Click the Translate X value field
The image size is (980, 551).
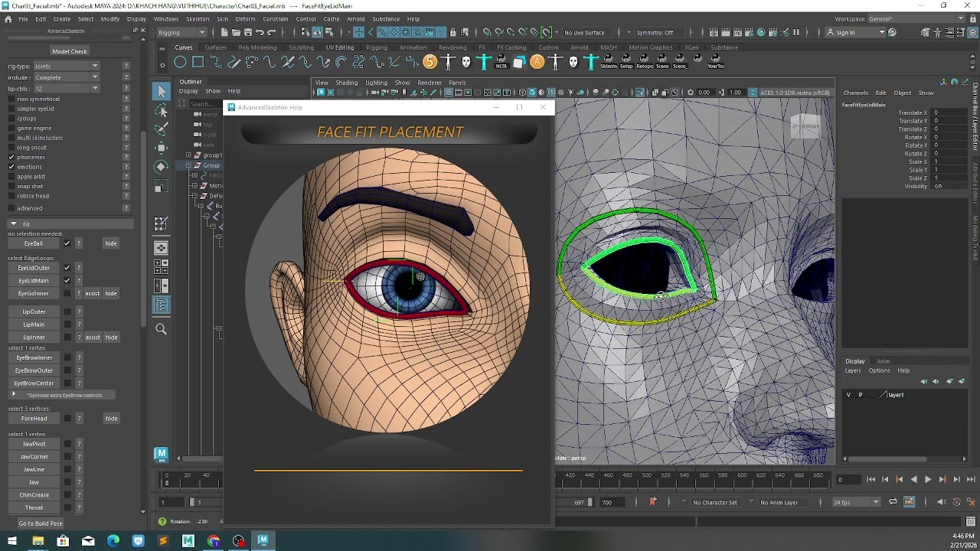pos(949,112)
